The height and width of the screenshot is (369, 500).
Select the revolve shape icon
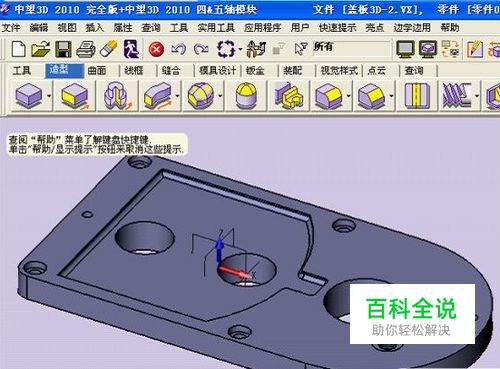tap(117, 96)
